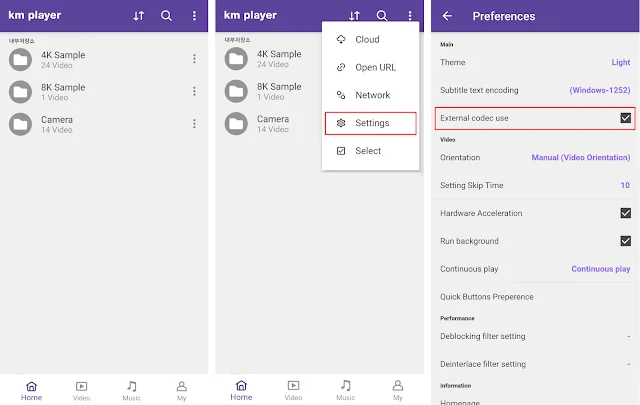
Task: Open My tab in left screen bottom bar
Action: pos(182,391)
